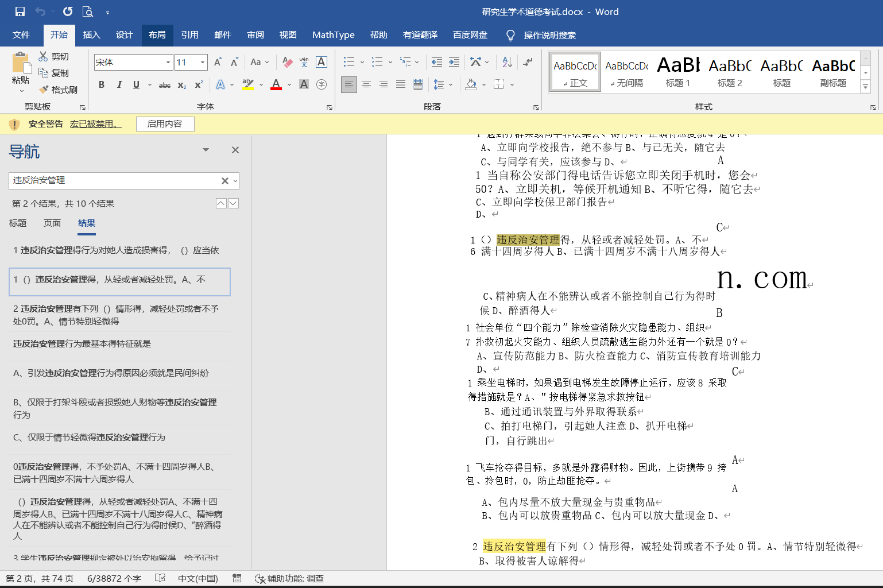Enable subscript formatting

[182, 84]
